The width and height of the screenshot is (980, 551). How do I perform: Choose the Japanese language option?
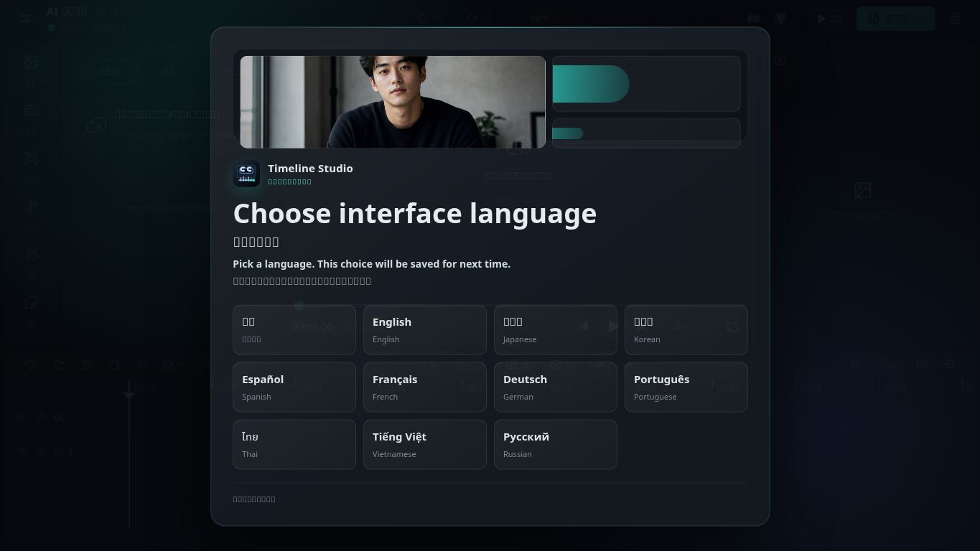[556, 330]
